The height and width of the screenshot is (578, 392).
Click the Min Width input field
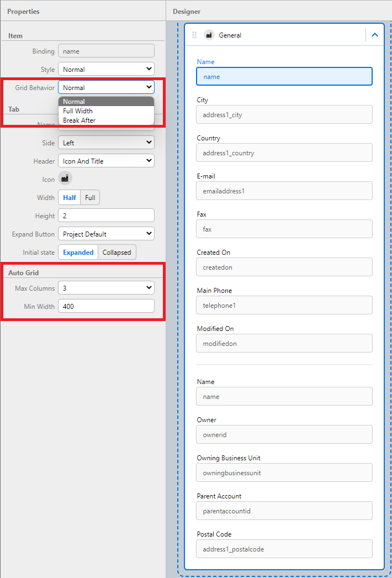106,306
